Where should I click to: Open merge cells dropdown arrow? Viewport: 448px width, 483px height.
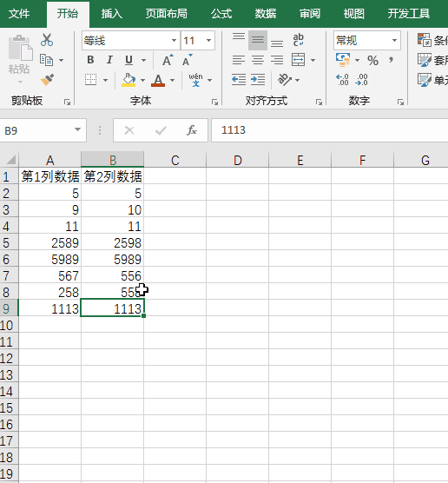click(313, 60)
